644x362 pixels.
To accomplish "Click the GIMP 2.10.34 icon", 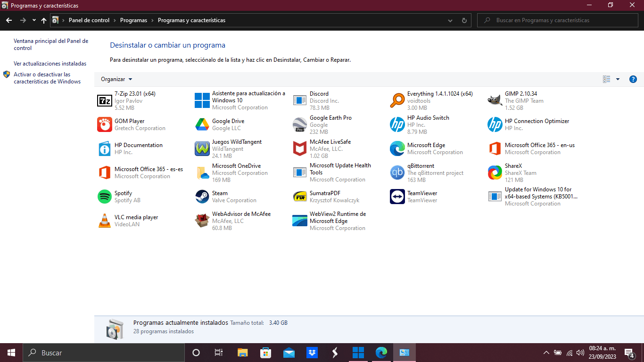I will pyautogui.click(x=495, y=100).
